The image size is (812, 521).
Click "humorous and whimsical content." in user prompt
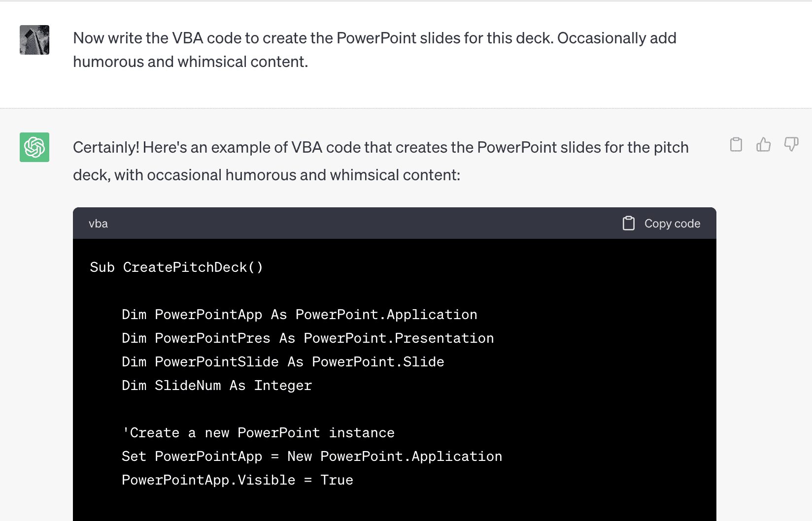(190, 62)
